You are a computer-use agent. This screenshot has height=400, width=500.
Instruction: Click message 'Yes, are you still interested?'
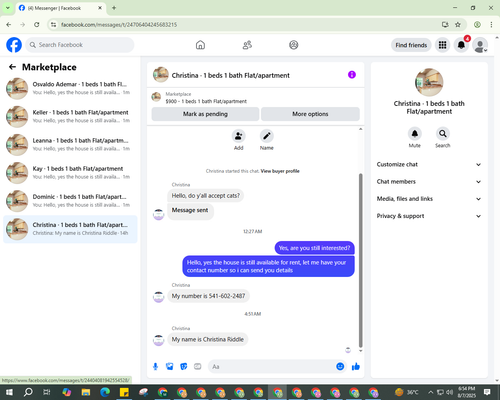click(315, 248)
